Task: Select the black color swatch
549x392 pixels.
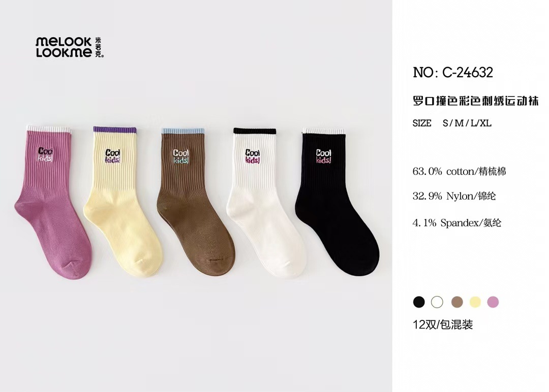Action: point(419,302)
